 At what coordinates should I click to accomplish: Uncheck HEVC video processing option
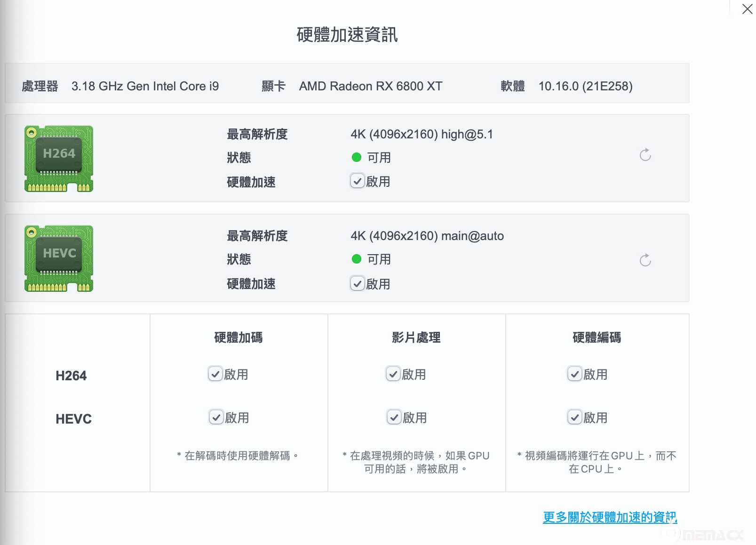point(394,417)
